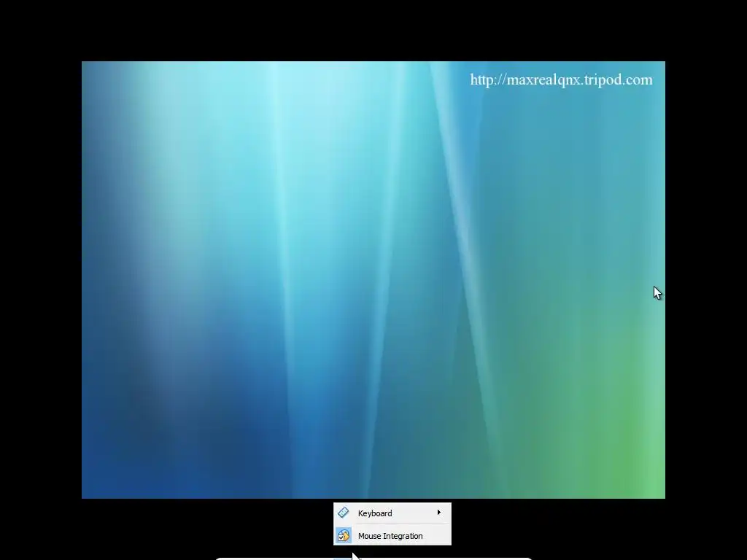Open the Keyboard submenu entry
Viewport: 747px width, 560px height.
coord(392,513)
